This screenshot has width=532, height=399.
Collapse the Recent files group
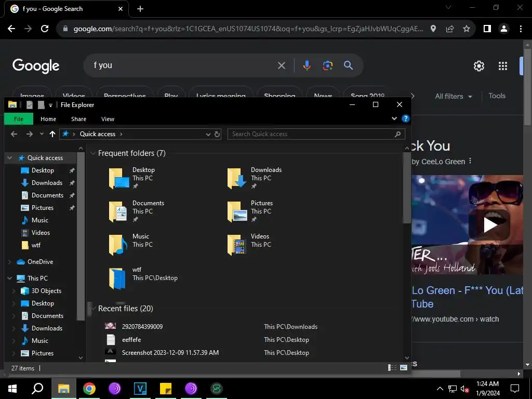pyautogui.click(x=93, y=309)
